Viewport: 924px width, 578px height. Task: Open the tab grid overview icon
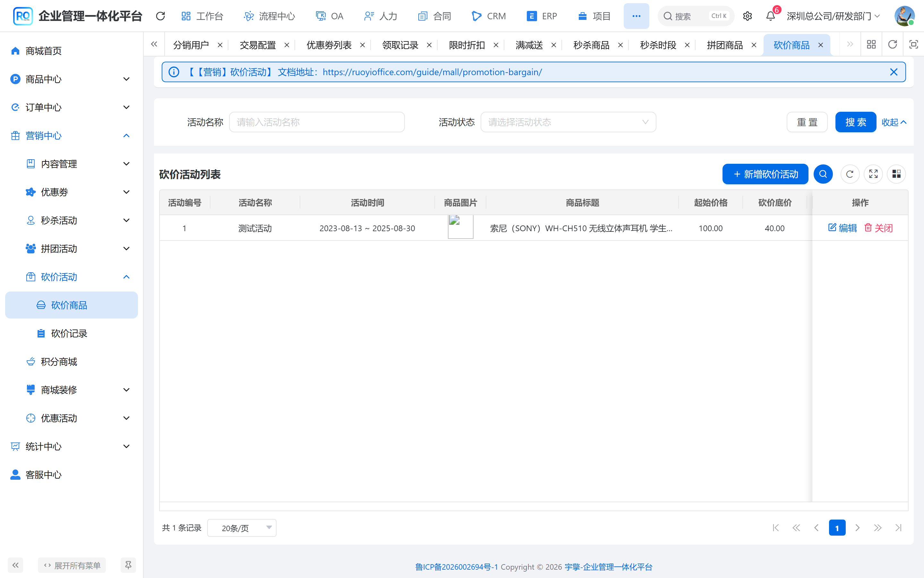tap(871, 45)
